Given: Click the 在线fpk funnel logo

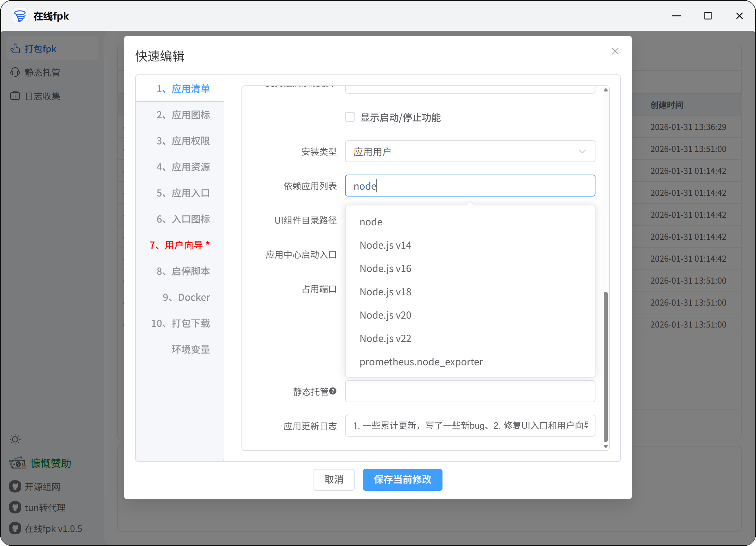Looking at the screenshot, I should [x=20, y=16].
